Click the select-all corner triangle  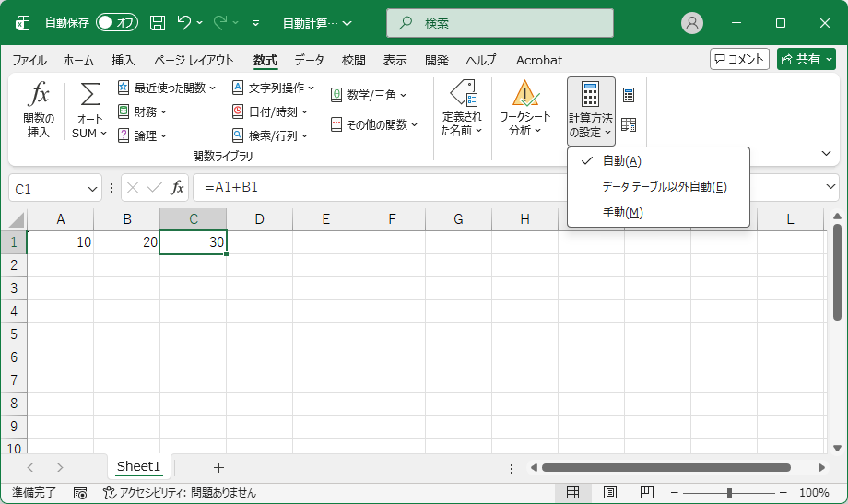click(x=17, y=219)
